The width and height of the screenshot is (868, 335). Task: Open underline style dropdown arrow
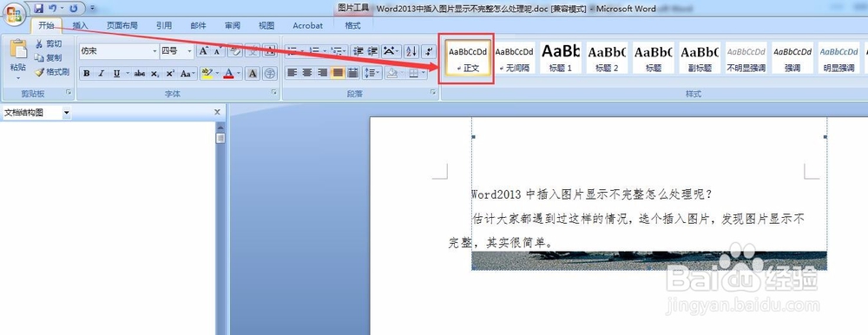pyautogui.click(x=128, y=74)
